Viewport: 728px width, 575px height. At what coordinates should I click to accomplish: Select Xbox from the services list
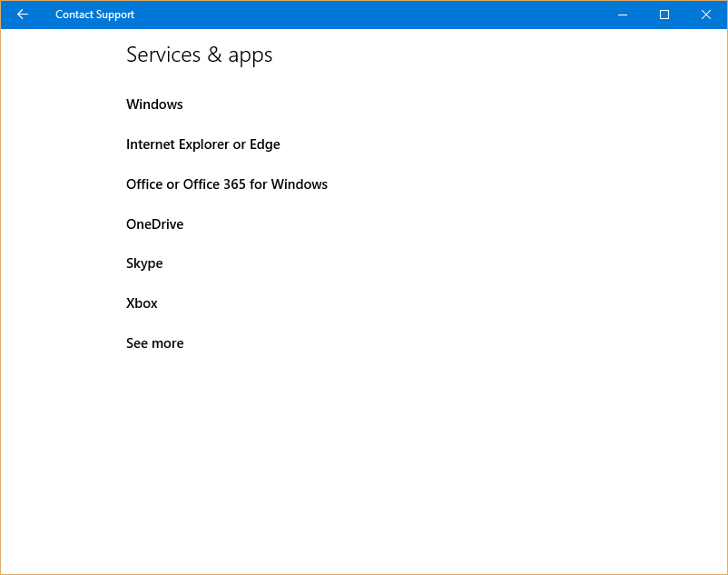pyautogui.click(x=142, y=303)
